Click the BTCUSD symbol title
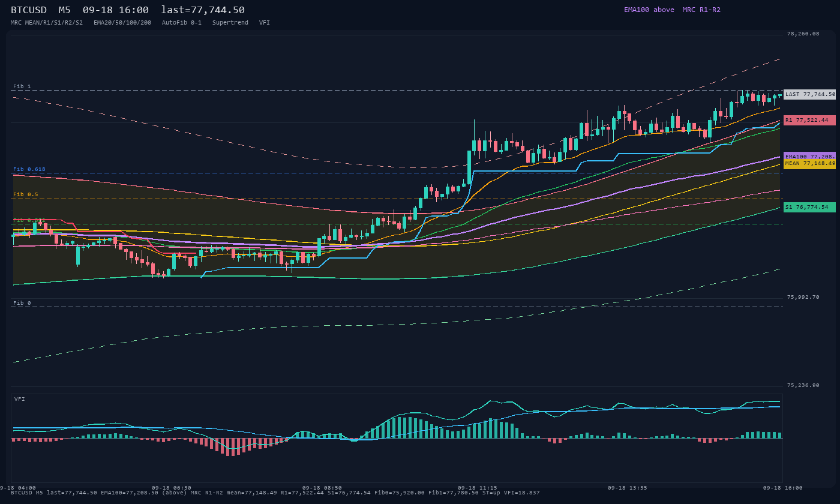Screen dimensions: 840x504 [x=29, y=10]
